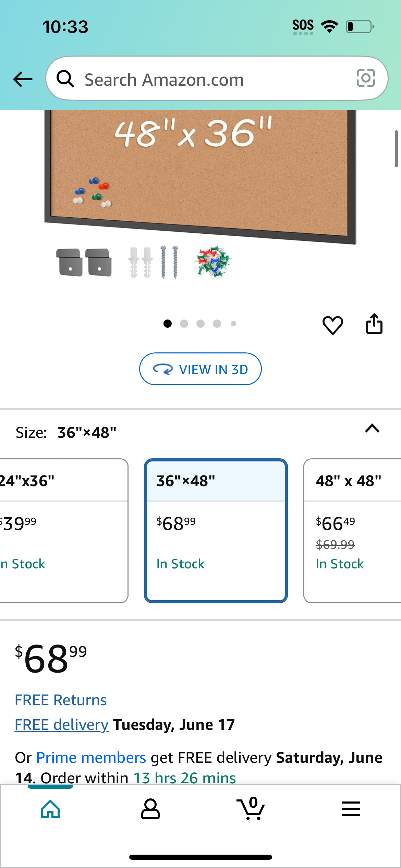Open shopping cart icon
This screenshot has width=401, height=868.
click(251, 808)
